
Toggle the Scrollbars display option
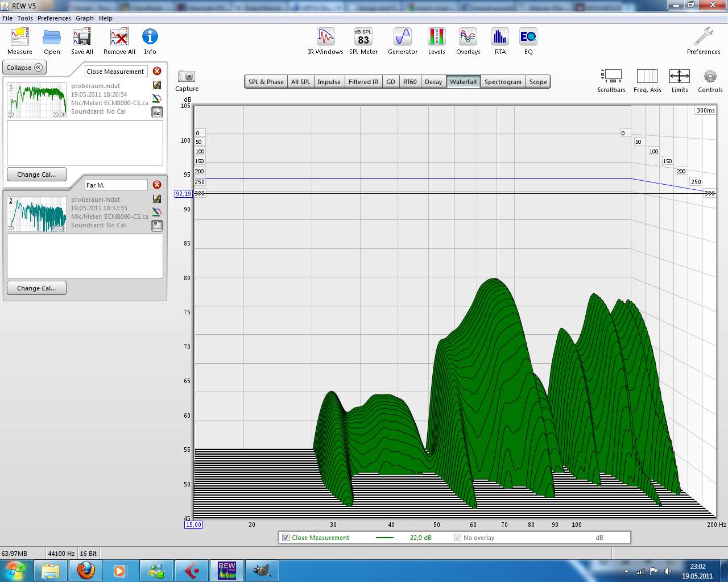[611, 77]
